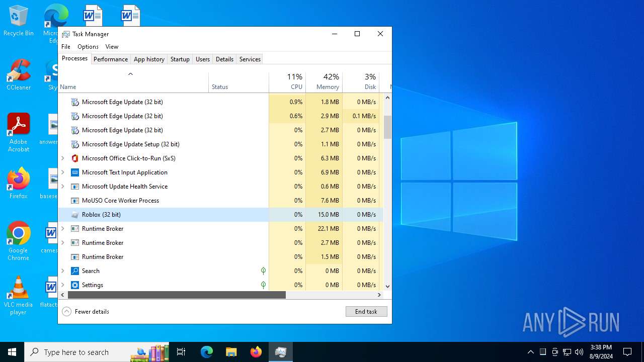This screenshot has width=644, height=362.
Task: Open the volume control in system tray
Action: 579,352
